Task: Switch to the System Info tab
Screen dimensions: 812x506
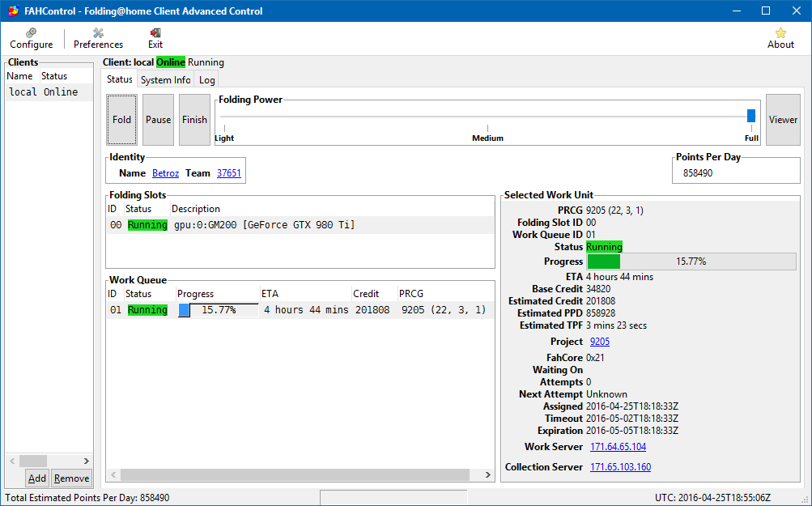Action: pyautogui.click(x=166, y=80)
